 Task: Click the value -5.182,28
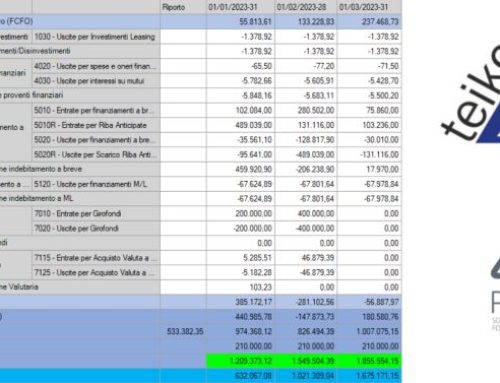click(257, 272)
